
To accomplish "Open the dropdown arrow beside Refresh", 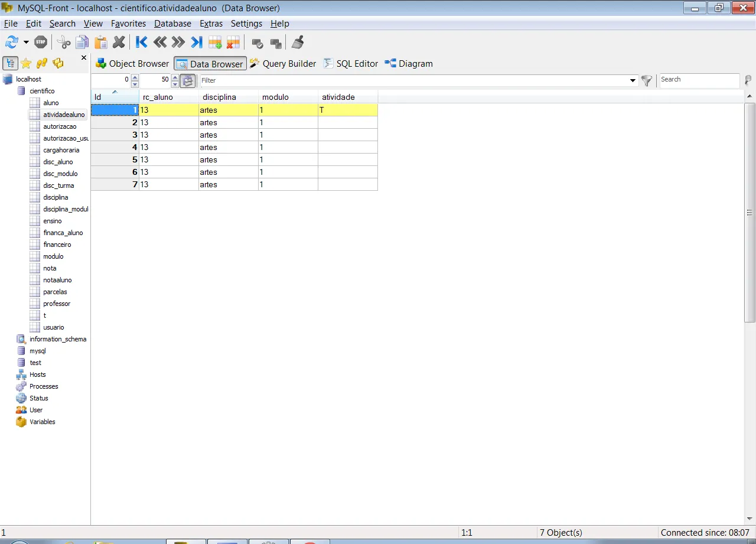I will 26,42.
